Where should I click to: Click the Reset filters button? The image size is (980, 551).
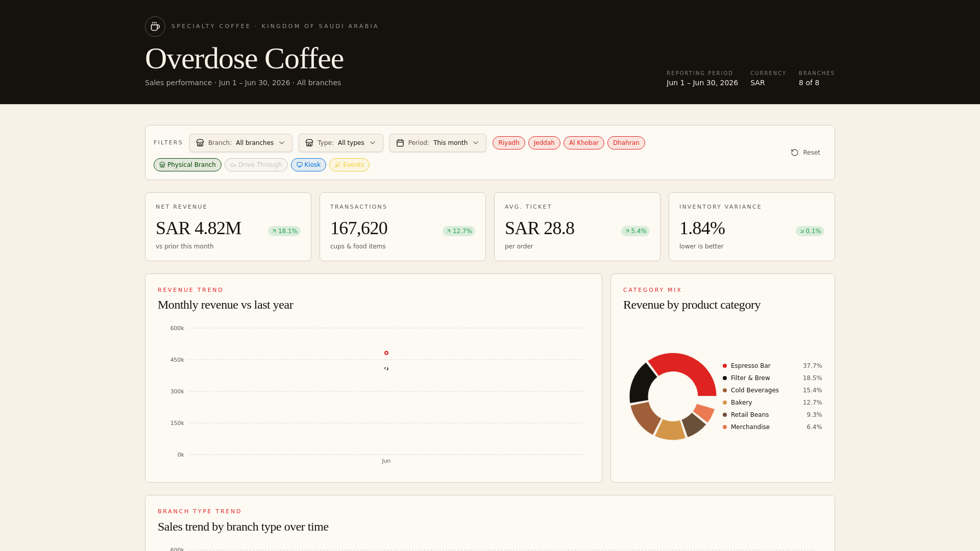point(805,153)
